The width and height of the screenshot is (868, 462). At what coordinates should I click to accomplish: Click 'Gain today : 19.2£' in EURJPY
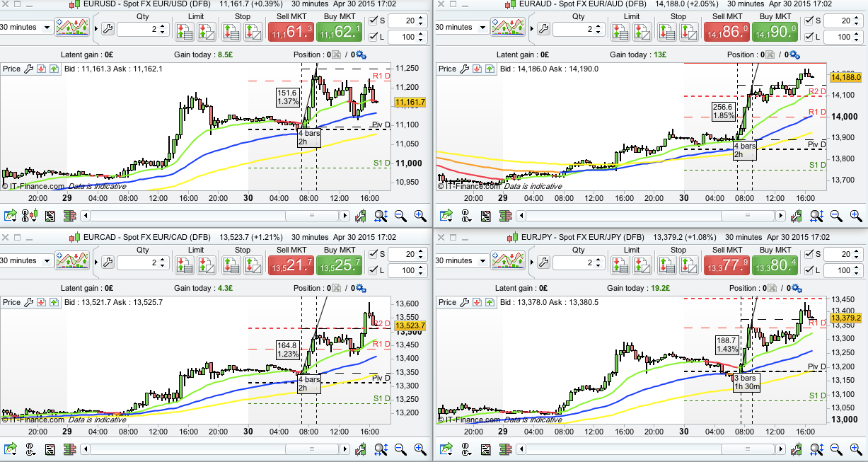point(639,288)
